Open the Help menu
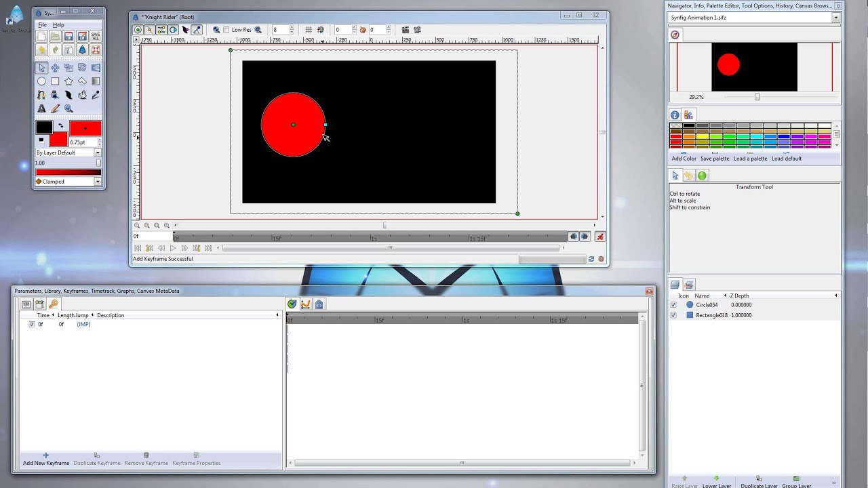 (58, 25)
